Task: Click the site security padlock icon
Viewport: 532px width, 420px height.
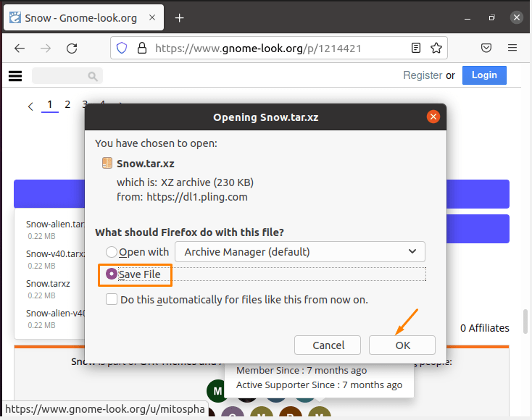Action: point(142,48)
